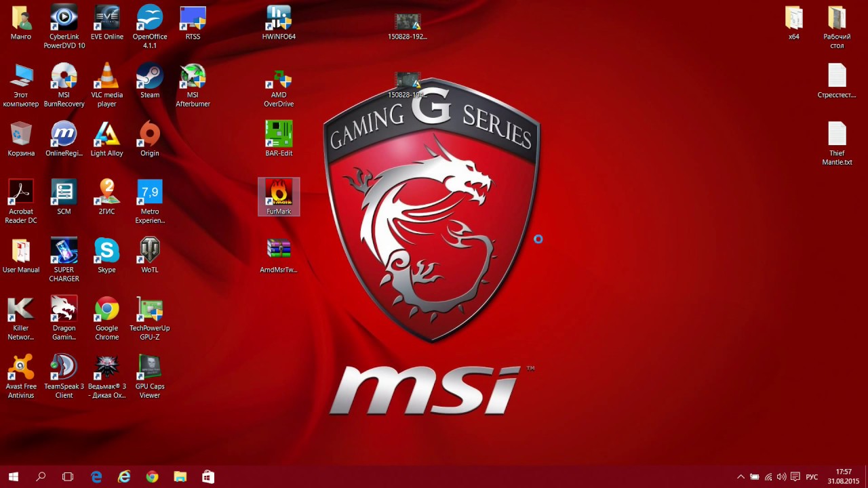Select the Корзина recycle bin
Viewport: 868px width, 488px height.
21,140
